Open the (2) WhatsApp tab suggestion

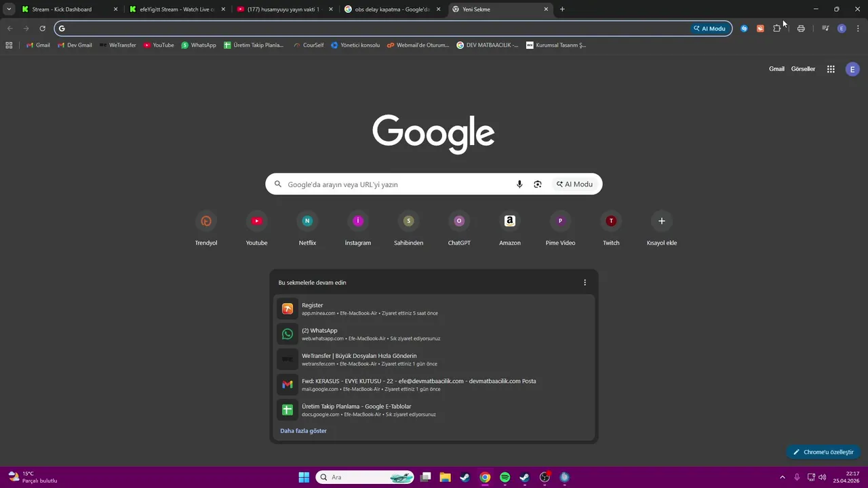tap(434, 334)
